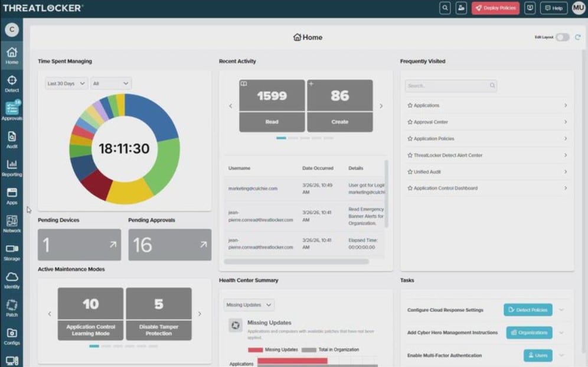Open the Home sidebar icon

coord(12,56)
